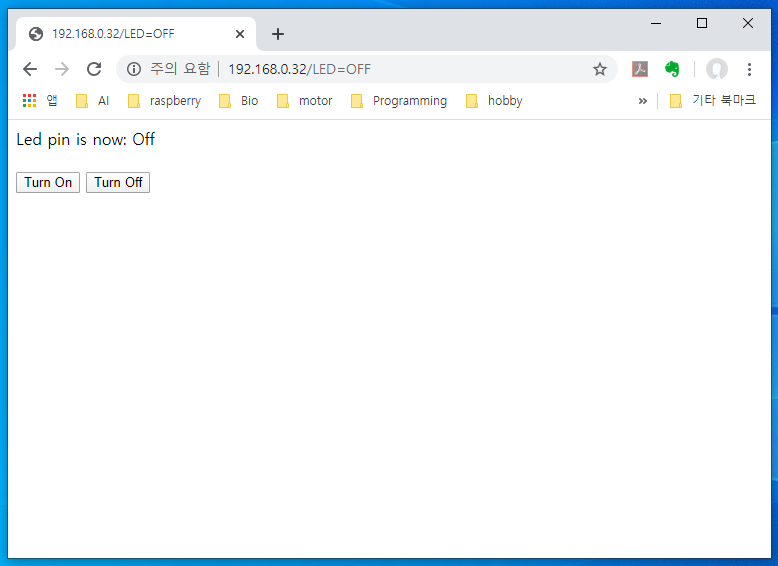The image size is (778, 566).
Task: Open the Evernote elephant extension
Action: point(672,69)
